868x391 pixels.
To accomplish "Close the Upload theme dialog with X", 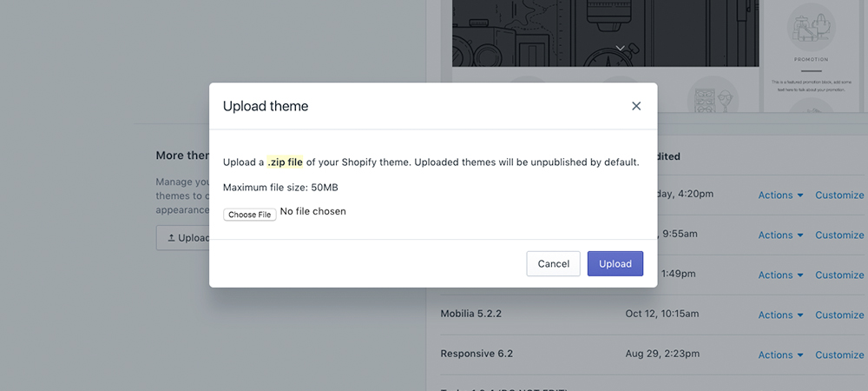I will click(636, 106).
